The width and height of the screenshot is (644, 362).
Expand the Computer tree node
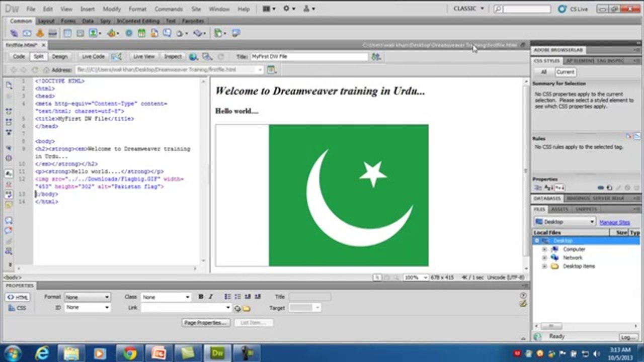[x=544, y=249]
